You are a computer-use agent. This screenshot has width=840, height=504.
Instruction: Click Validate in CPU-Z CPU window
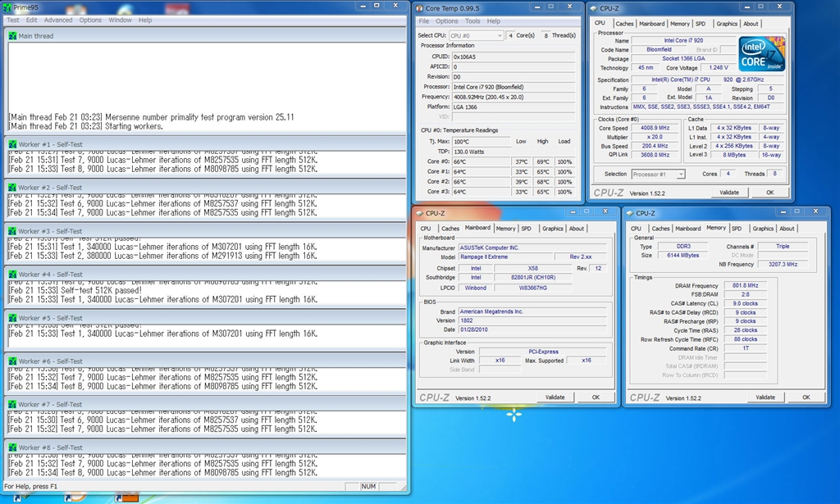pos(729,193)
